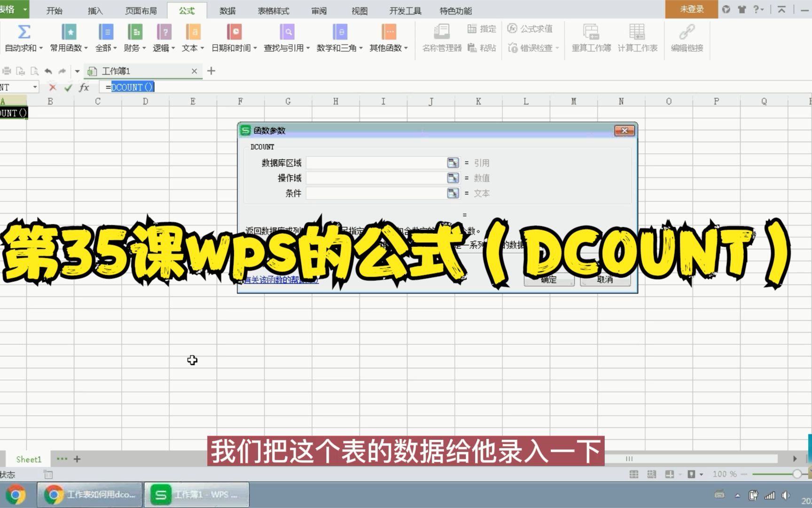Click Edit Links (编辑链接)
Screen dimensions: 812x508
point(687,38)
